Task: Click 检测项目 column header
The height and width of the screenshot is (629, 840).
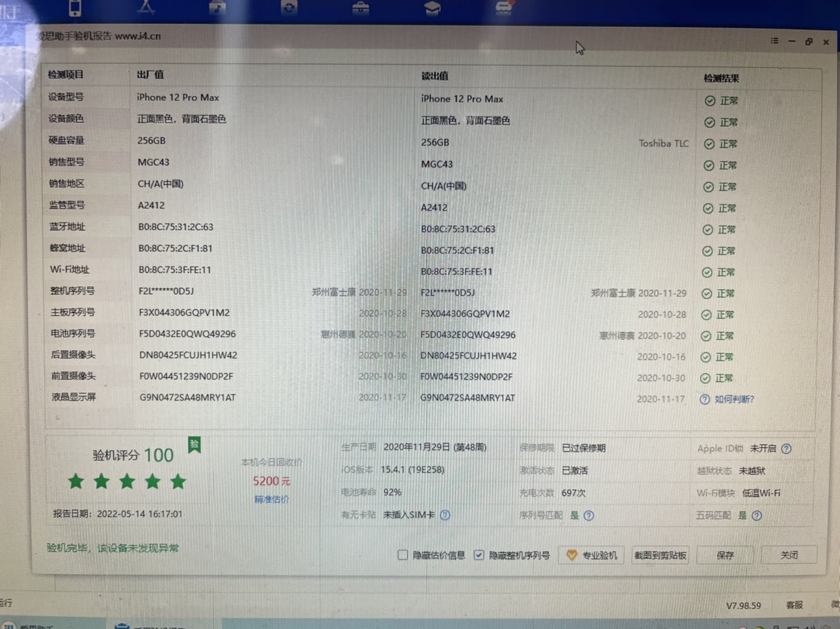Action: [65, 75]
